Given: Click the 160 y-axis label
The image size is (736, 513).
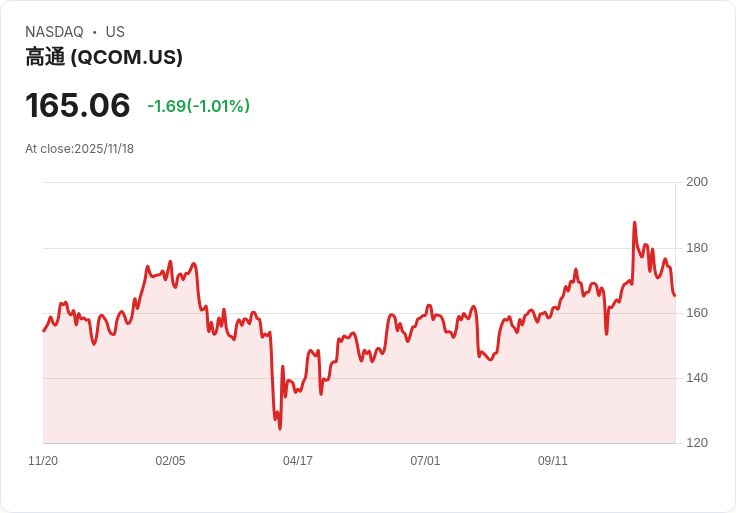Looking at the screenshot, I should [696, 313].
